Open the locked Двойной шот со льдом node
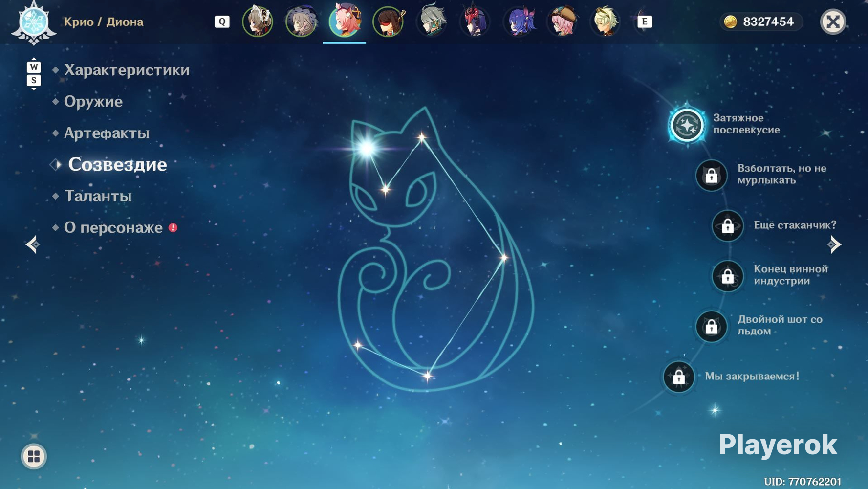The image size is (868, 489). click(712, 326)
